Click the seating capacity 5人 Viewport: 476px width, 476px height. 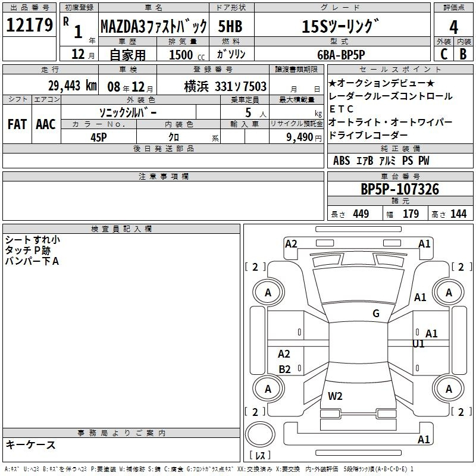click(x=256, y=113)
